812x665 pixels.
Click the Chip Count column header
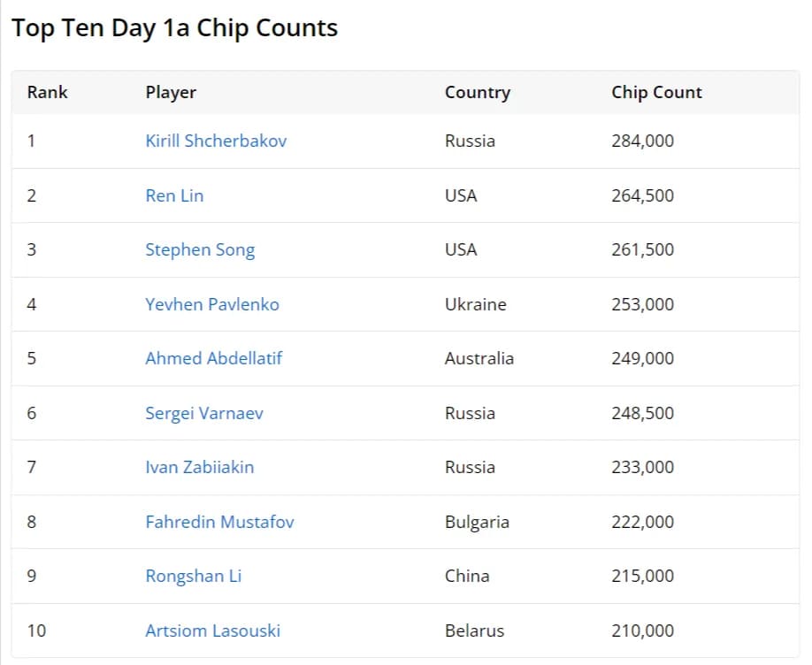[656, 92]
